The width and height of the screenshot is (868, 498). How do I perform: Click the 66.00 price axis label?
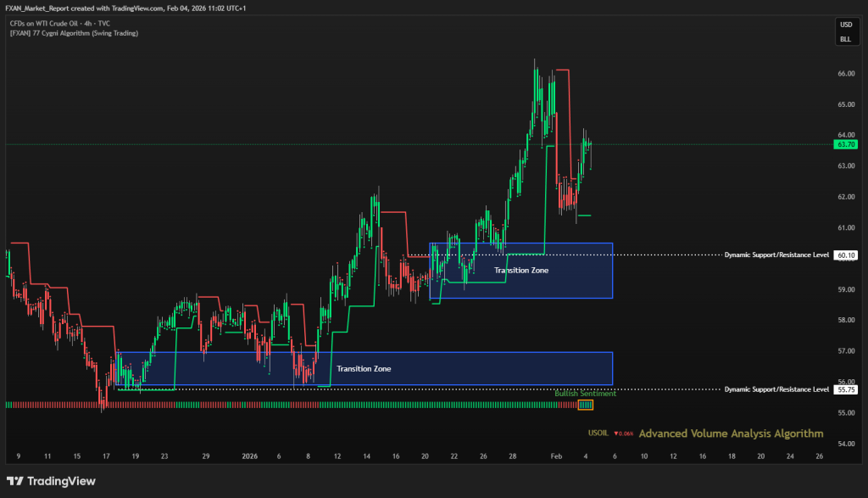tap(845, 74)
